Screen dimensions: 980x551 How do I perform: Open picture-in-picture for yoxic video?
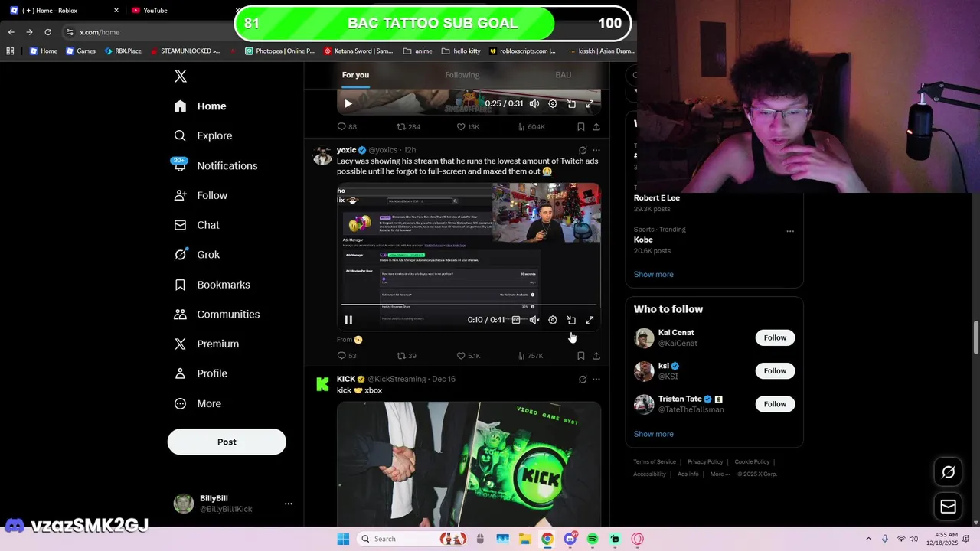[x=571, y=320]
